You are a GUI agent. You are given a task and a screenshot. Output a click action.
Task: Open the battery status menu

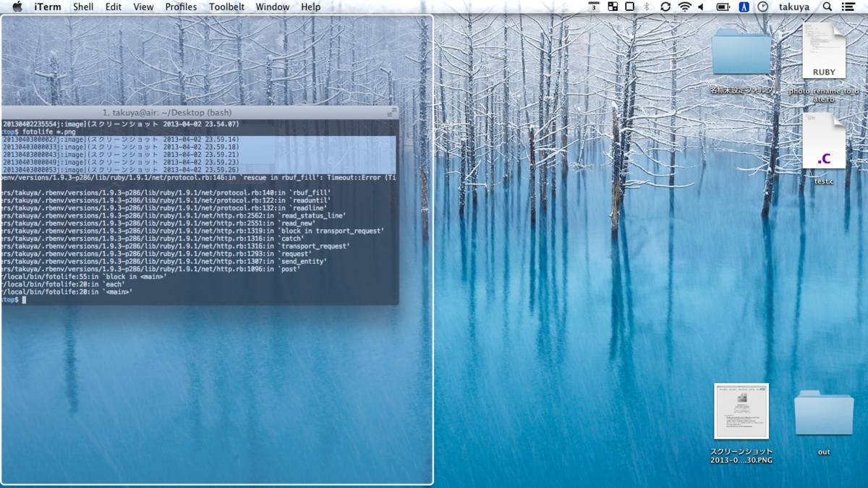click(723, 7)
